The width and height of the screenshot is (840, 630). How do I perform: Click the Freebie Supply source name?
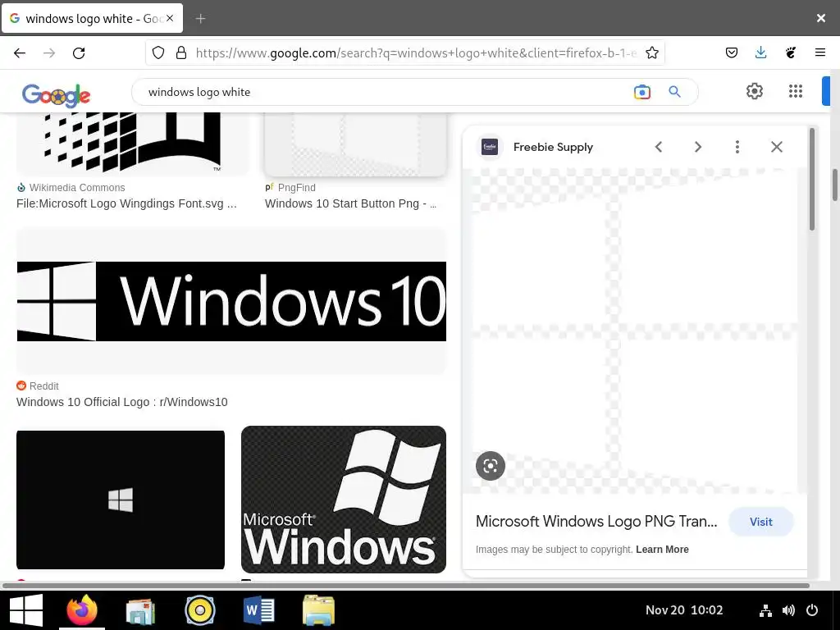click(x=553, y=147)
